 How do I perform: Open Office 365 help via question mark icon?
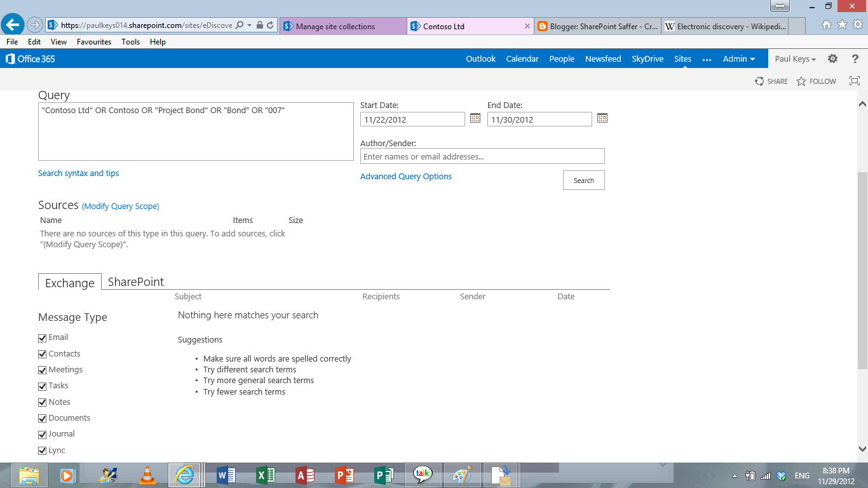pyautogui.click(x=855, y=58)
